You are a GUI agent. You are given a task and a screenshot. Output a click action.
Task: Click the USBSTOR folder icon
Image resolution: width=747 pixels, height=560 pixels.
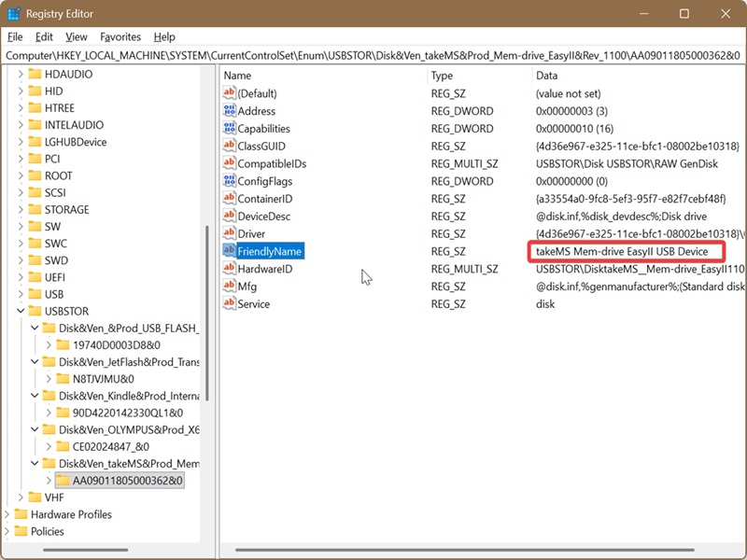tap(35, 311)
